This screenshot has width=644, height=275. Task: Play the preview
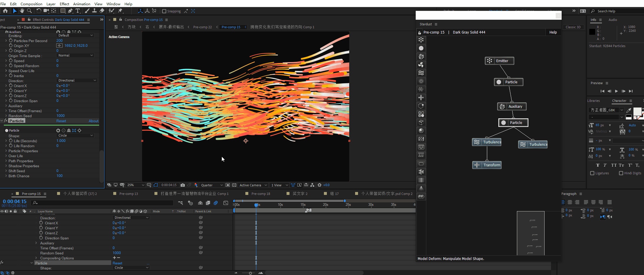coord(616,91)
